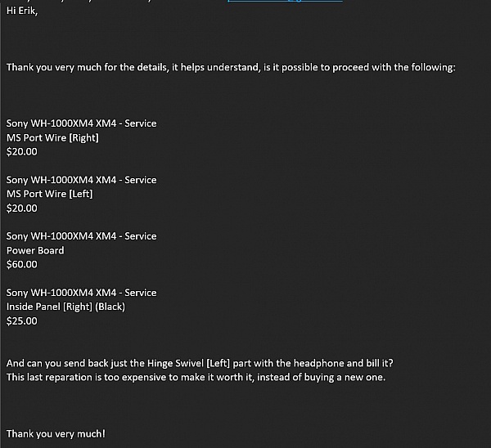The image size is (491, 448).
Task: Click 'MS Port Wire [Right]' text
Action: coord(52,137)
